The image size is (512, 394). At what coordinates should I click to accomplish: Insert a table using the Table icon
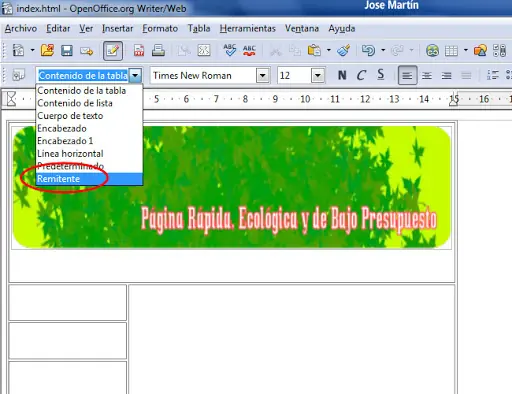(x=451, y=51)
